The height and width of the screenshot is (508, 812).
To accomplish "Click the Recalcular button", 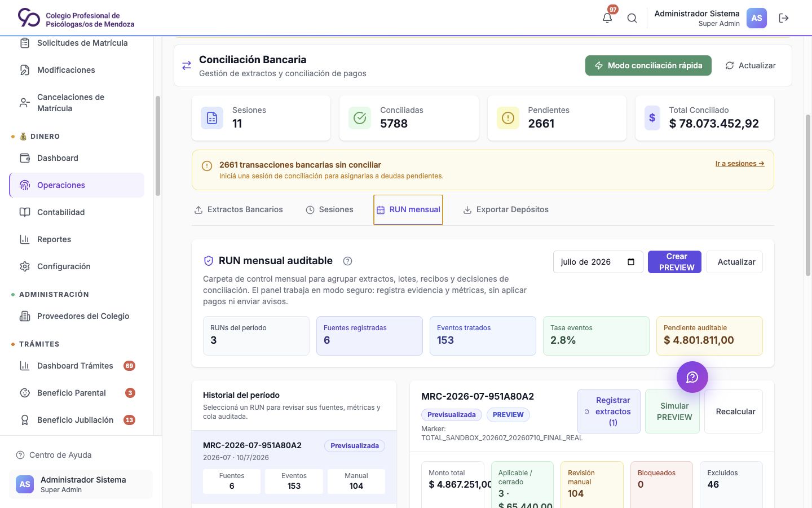I will coord(734,411).
